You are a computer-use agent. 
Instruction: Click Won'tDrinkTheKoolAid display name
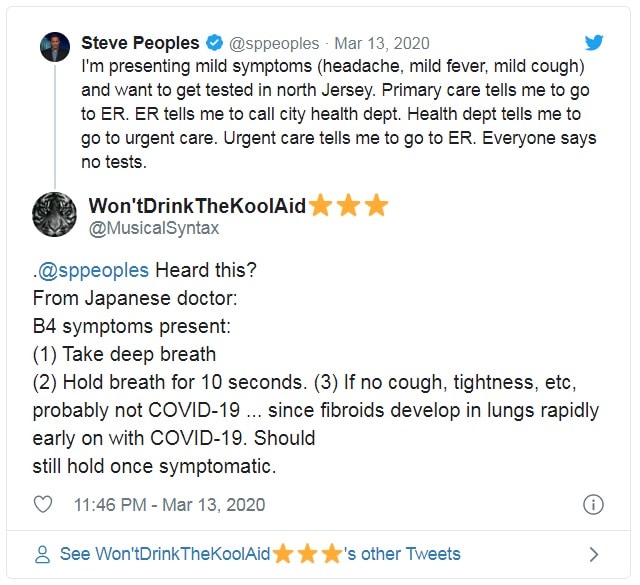tap(198, 205)
